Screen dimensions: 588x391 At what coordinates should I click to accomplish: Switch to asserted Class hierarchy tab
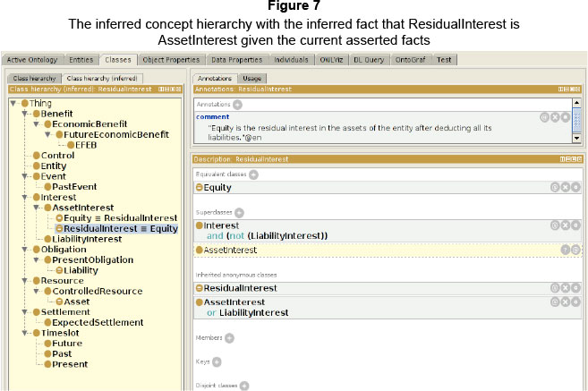34,79
